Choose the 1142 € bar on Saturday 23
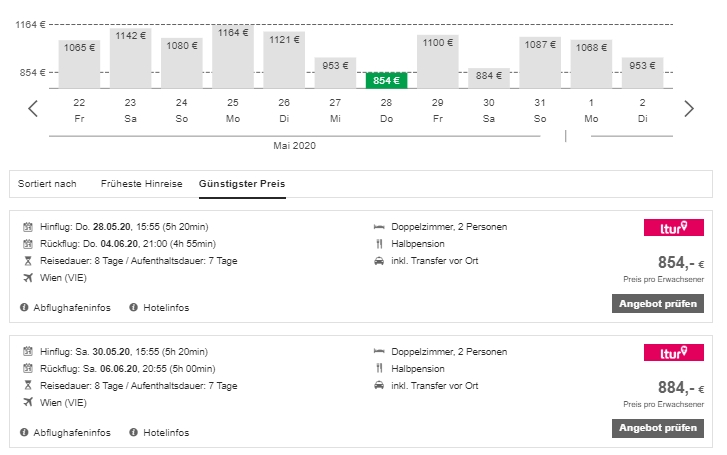Image resolution: width=727 pixels, height=455 pixels. point(130,58)
